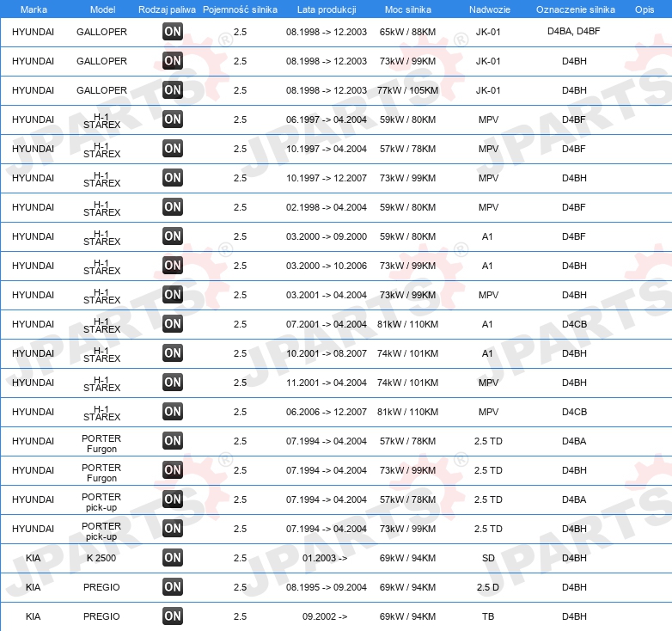Click the ON icon for Kia K 2500
This screenshot has width=672, height=631.
coord(173,558)
